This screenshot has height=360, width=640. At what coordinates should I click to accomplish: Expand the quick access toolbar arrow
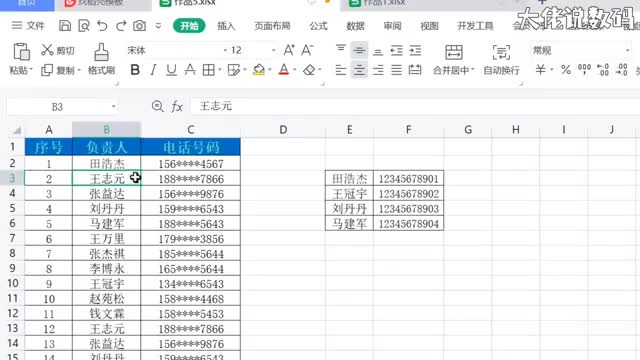point(158,26)
